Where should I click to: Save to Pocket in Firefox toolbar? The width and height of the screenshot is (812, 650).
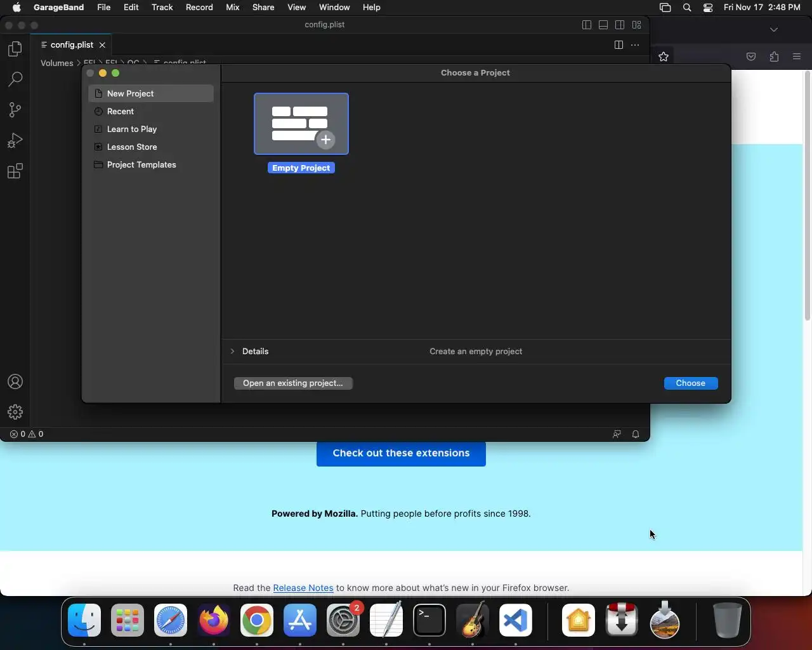751,56
